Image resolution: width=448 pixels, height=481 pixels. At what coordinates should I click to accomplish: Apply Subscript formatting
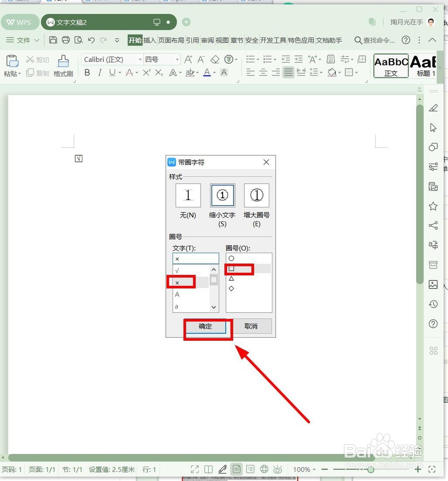pyautogui.click(x=159, y=73)
